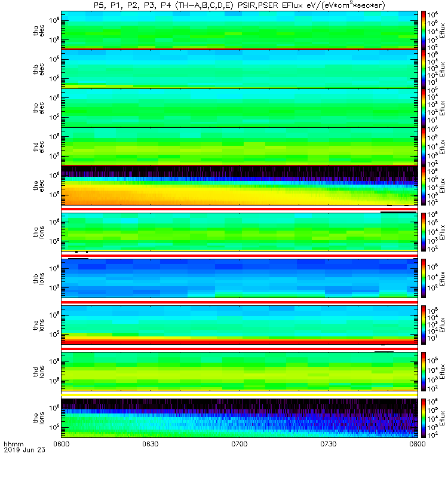Viewport: 448px width, 478px height.
Task: Select the 'thc elec' panel axis label
Action: click(39, 108)
